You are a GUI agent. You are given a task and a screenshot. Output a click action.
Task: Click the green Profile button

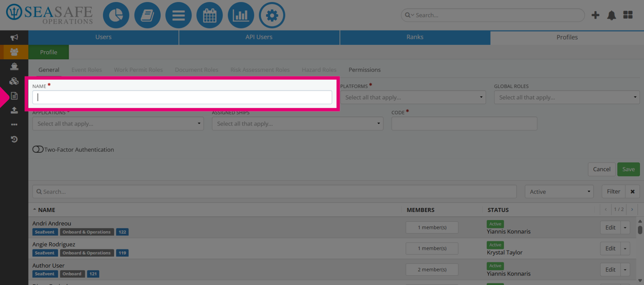coord(49,52)
